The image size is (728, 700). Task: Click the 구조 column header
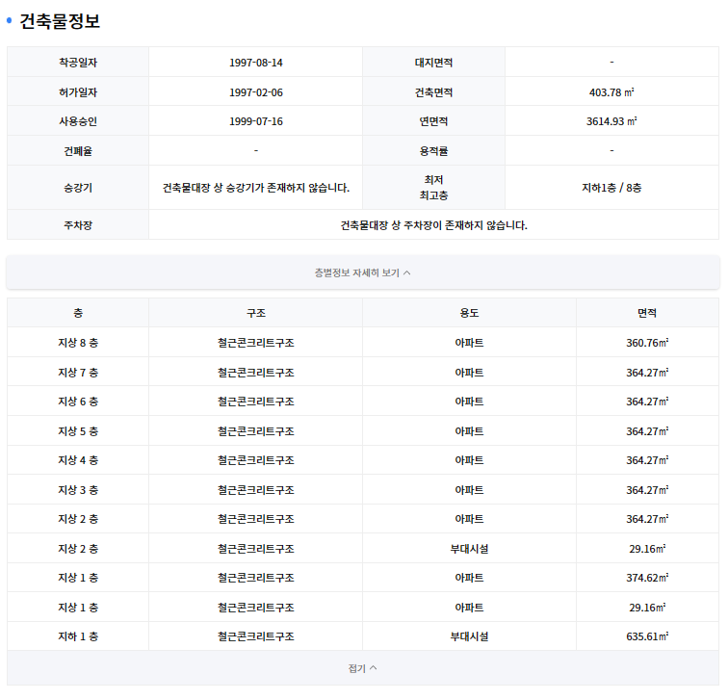point(256,312)
